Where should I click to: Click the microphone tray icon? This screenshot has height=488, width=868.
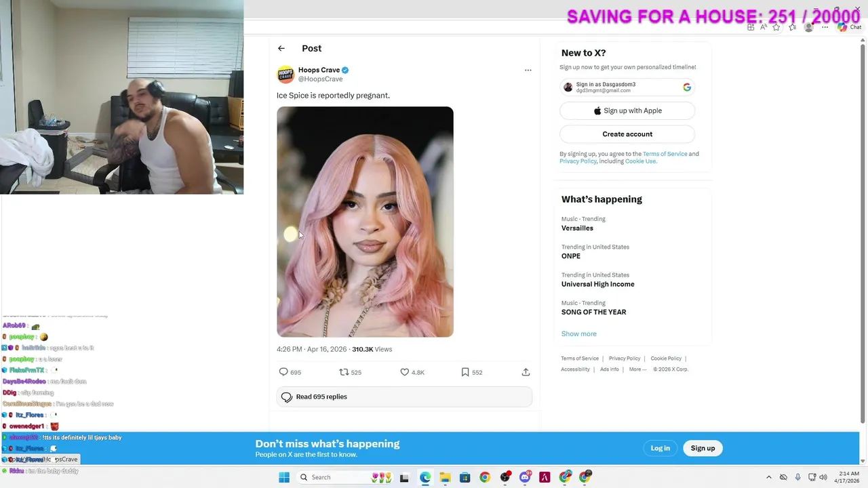point(797,477)
